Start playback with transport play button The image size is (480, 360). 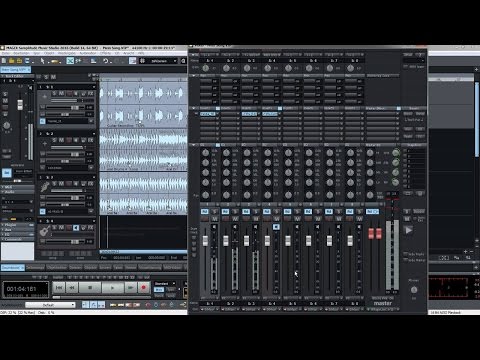point(112,287)
